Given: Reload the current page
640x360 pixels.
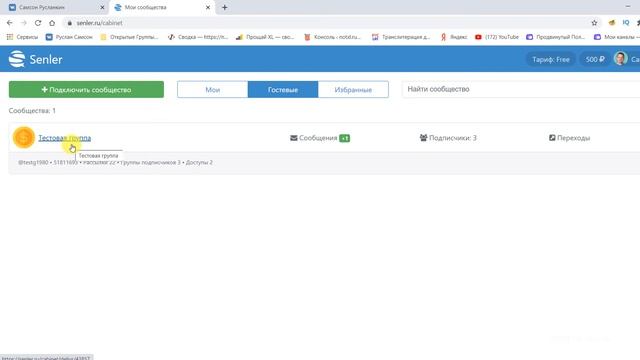Looking at the screenshot, I should click(38, 23).
